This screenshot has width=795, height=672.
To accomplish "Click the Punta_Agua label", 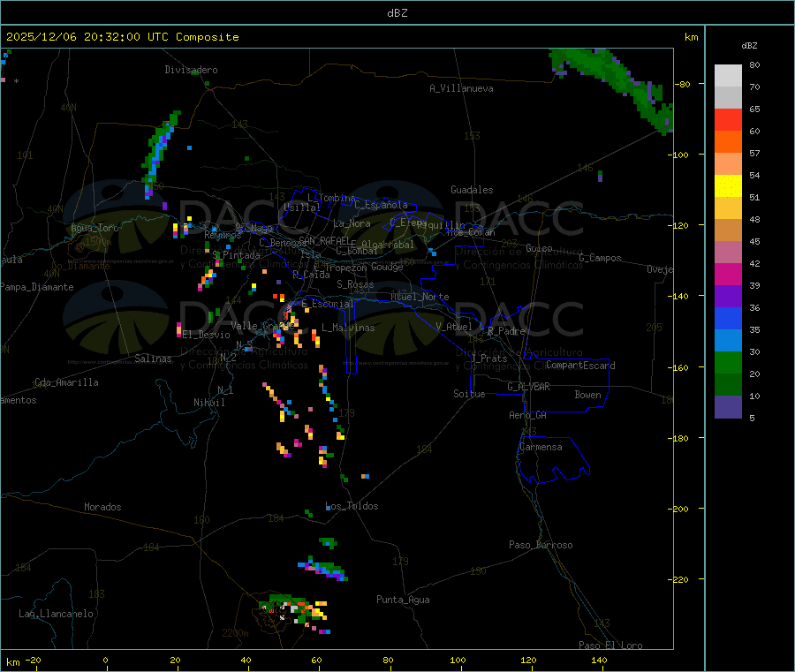I will click(x=403, y=600).
